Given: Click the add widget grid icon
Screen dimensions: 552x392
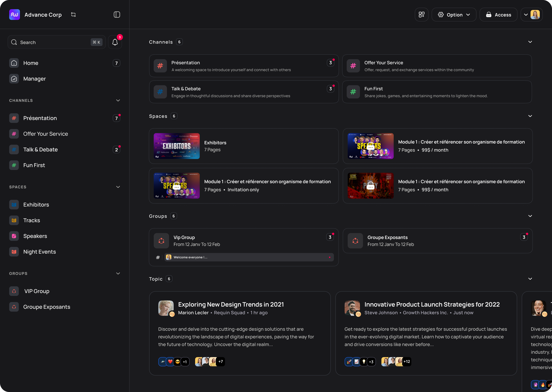Looking at the screenshot, I should [x=421, y=15].
